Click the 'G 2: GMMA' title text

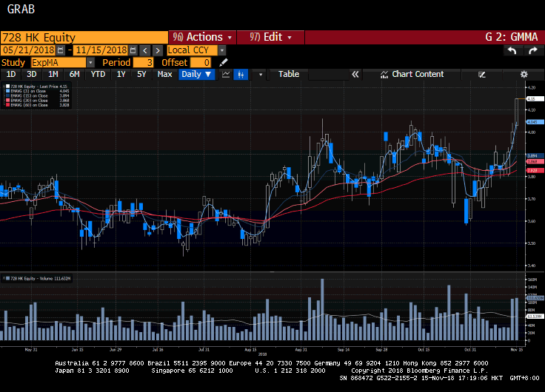[x=511, y=37]
